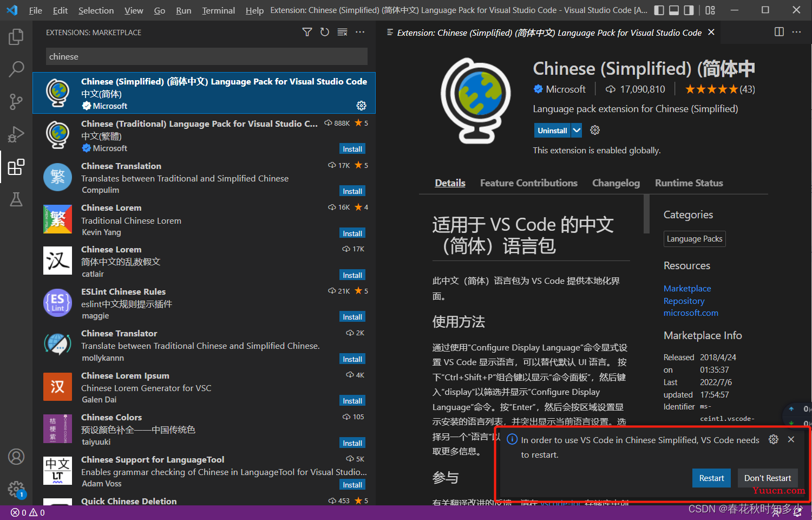This screenshot has width=812, height=520.
Task: Install ESLint Chinese Rules
Action: (x=352, y=317)
